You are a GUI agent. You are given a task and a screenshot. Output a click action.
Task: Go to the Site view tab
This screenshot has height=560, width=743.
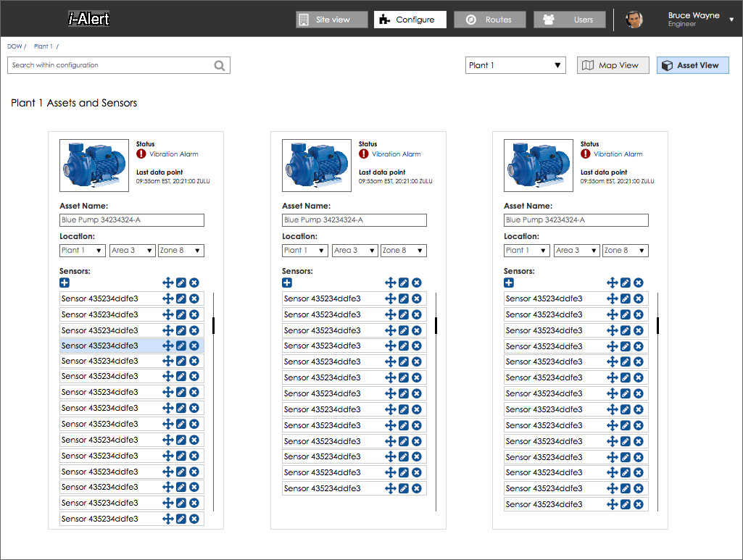(x=332, y=20)
